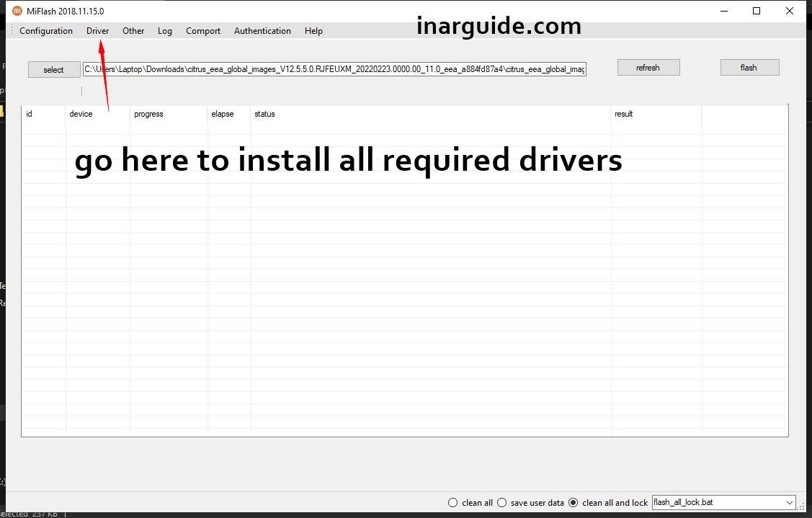The height and width of the screenshot is (518, 812).
Task: Minimize the MiFlash window
Action: tap(724, 11)
